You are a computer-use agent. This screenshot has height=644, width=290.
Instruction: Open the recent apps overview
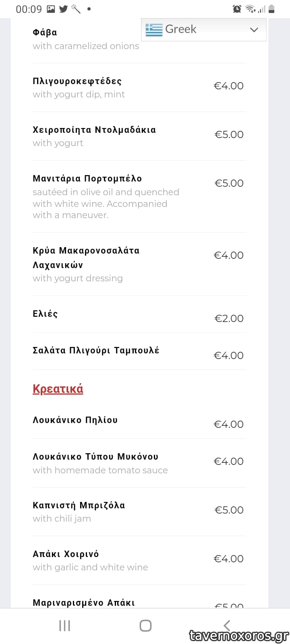[x=64, y=625]
